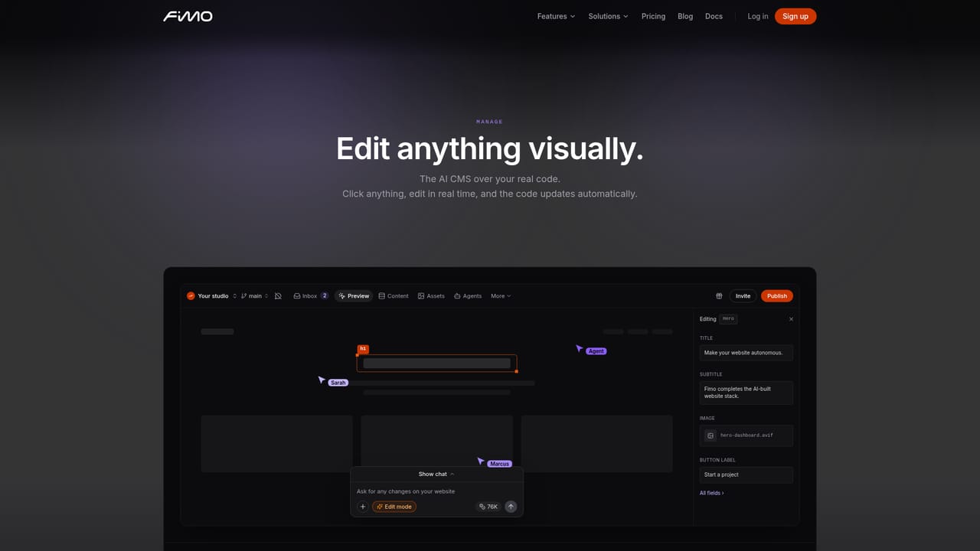Open the More dropdown in the studio toolbar
This screenshot has height=551, width=980.
coord(501,296)
